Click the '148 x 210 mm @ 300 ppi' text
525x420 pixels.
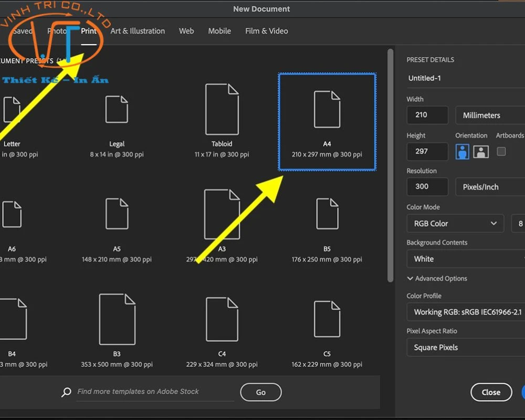117,259
